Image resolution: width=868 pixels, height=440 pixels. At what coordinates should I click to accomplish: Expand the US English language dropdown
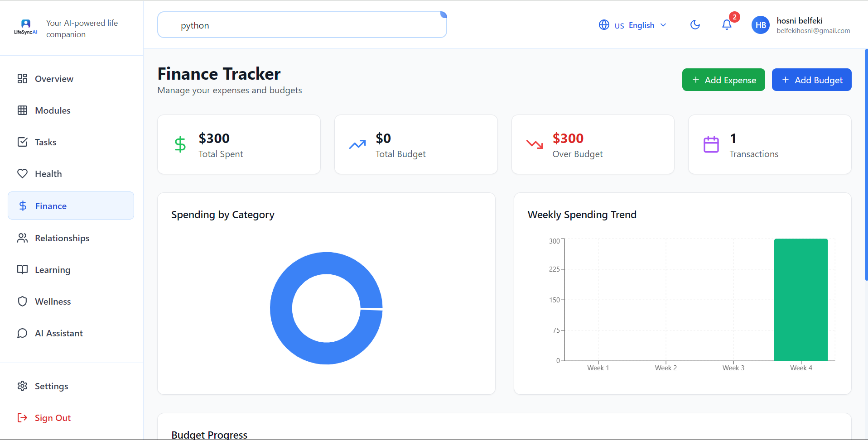(633, 25)
